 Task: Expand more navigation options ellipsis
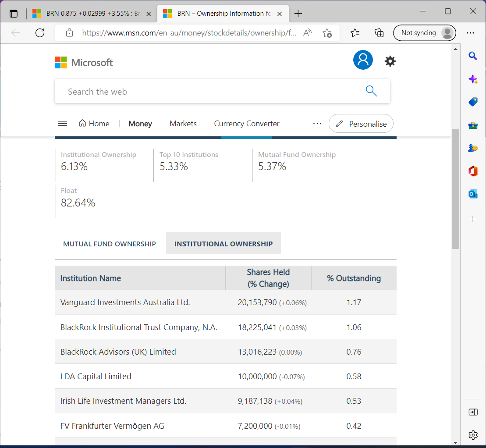click(x=317, y=124)
